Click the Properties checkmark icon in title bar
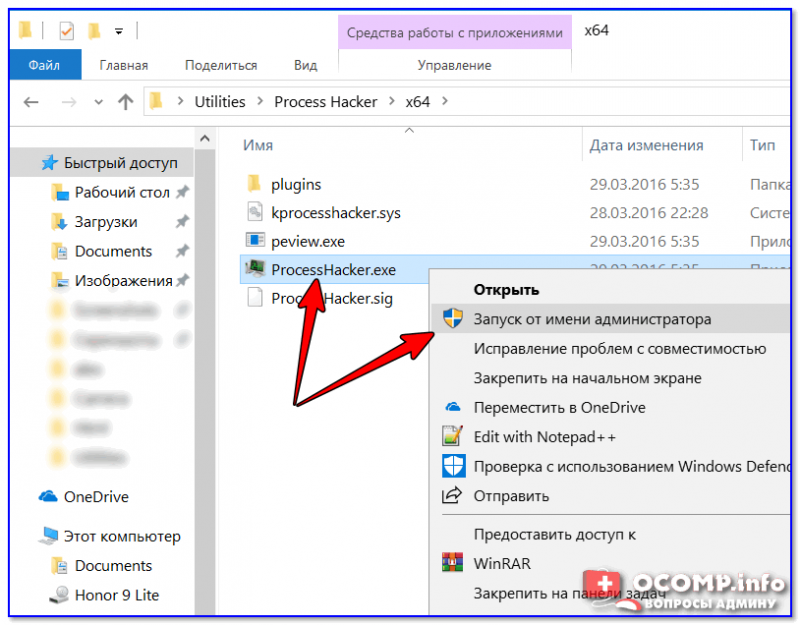The image size is (800, 625). (66, 31)
